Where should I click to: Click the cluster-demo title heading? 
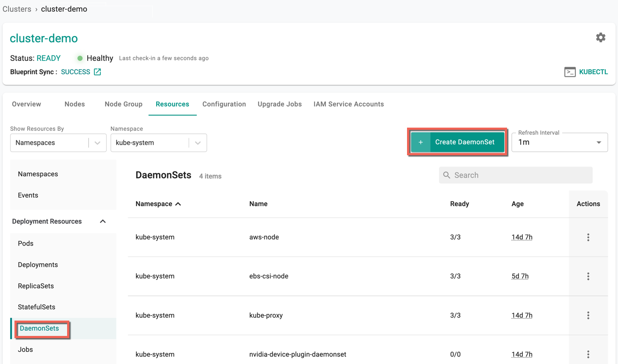click(44, 38)
